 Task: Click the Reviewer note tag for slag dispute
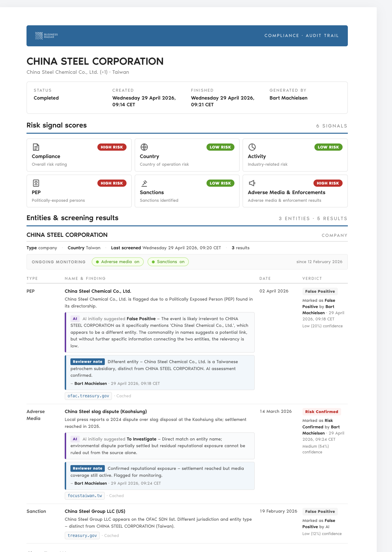pos(87,468)
